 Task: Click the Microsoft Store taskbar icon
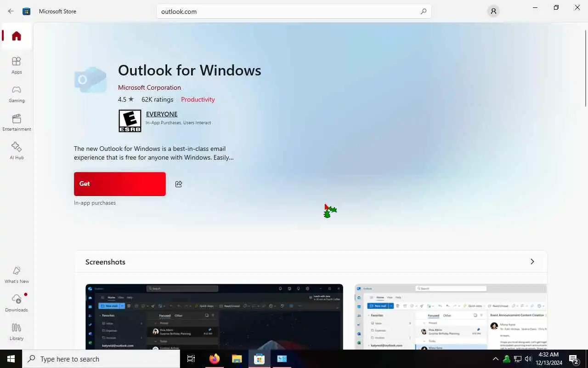[x=259, y=359]
